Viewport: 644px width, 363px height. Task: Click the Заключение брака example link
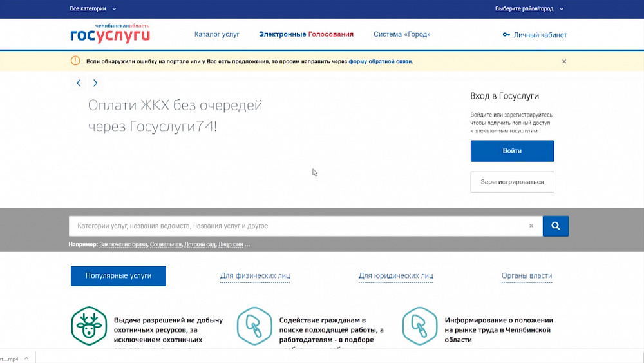tap(123, 244)
